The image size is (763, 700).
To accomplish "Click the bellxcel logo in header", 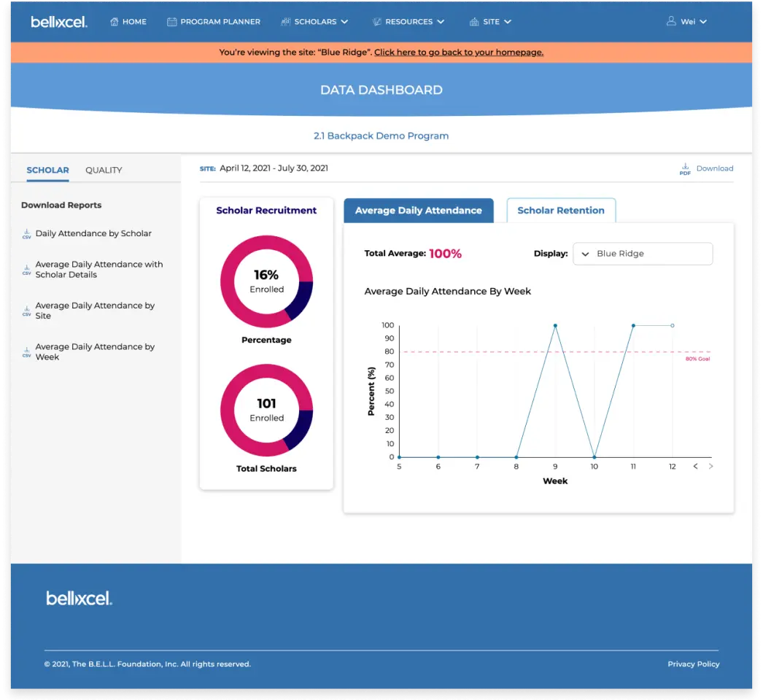I will [x=59, y=22].
